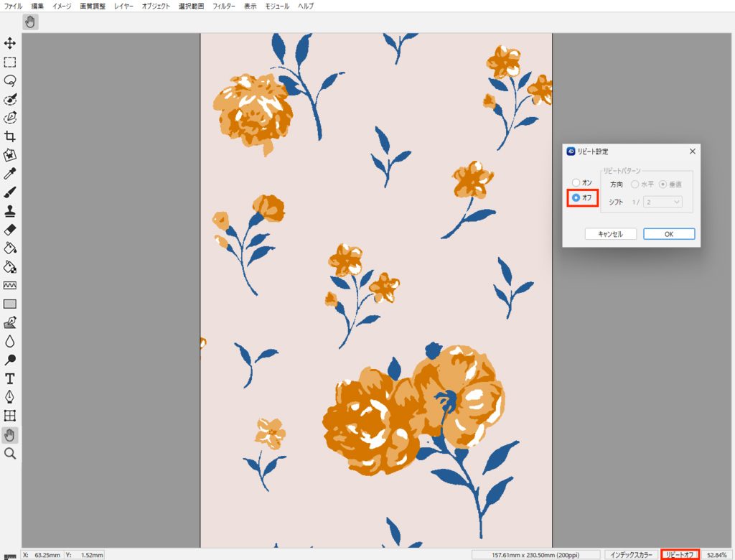
Task: Click the hand icon in options bar
Action: 30,22
